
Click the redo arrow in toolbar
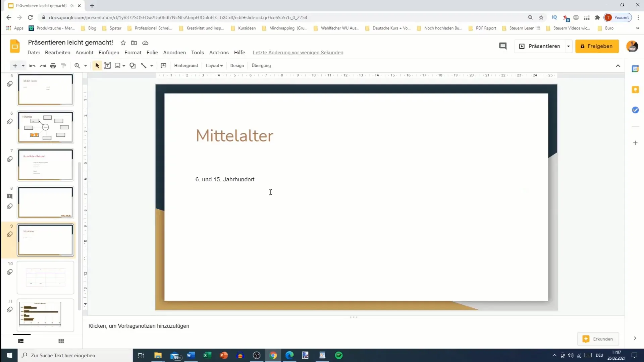[43, 66]
